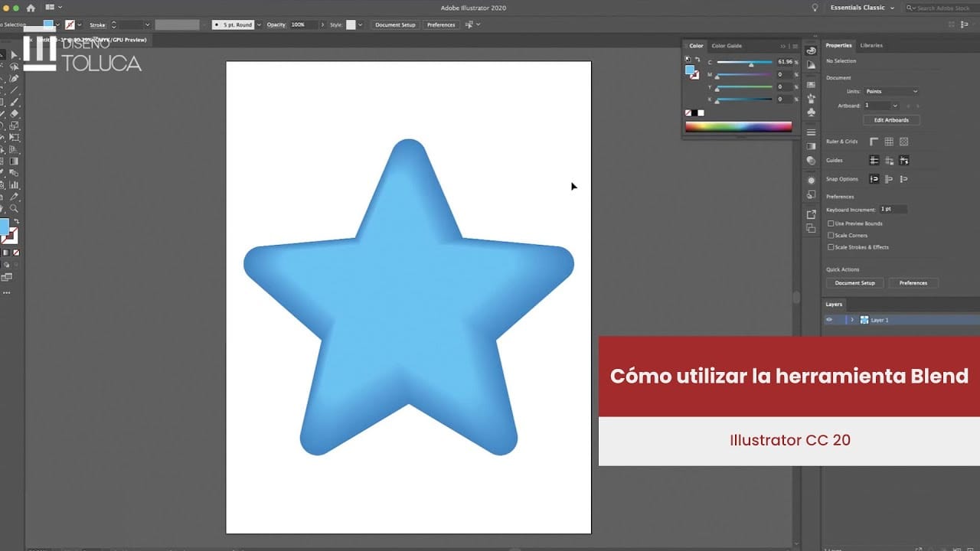The image size is (980, 551).
Task: Enable Use Preview Bounds checkbox
Action: pos(831,223)
